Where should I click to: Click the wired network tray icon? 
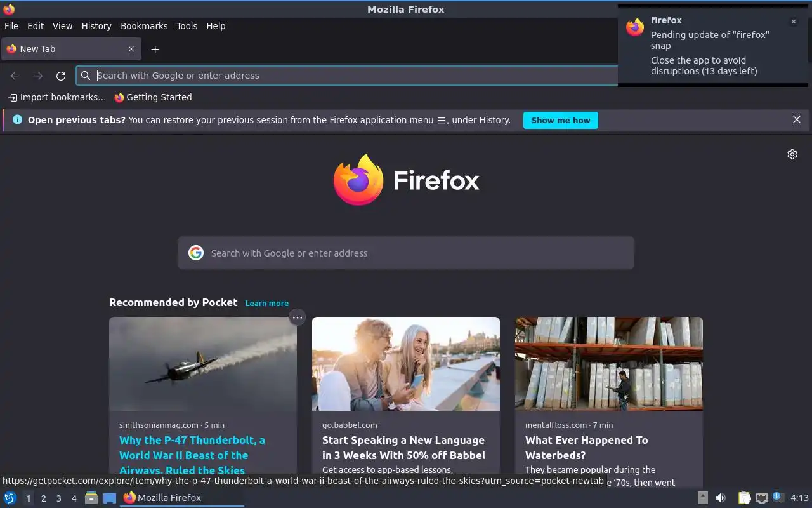762,498
